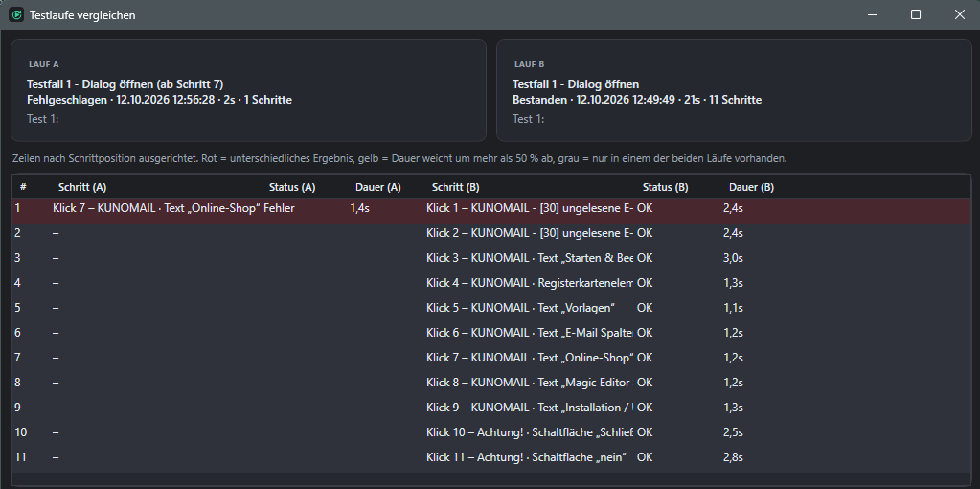Select 'Klick 11 – Achtung! nein' cell
980x489 pixels.
(526, 457)
